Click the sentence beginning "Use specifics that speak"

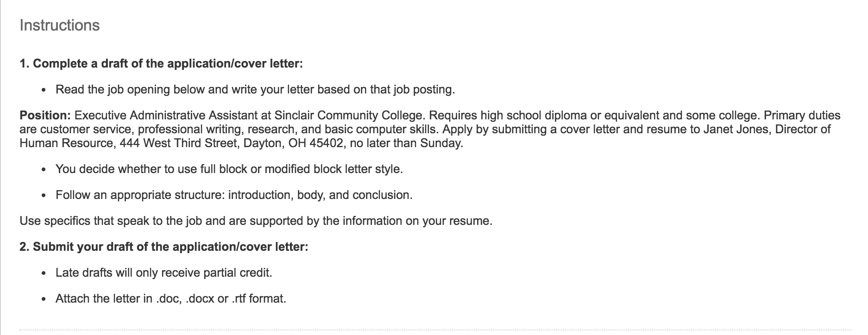click(x=256, y=221)
